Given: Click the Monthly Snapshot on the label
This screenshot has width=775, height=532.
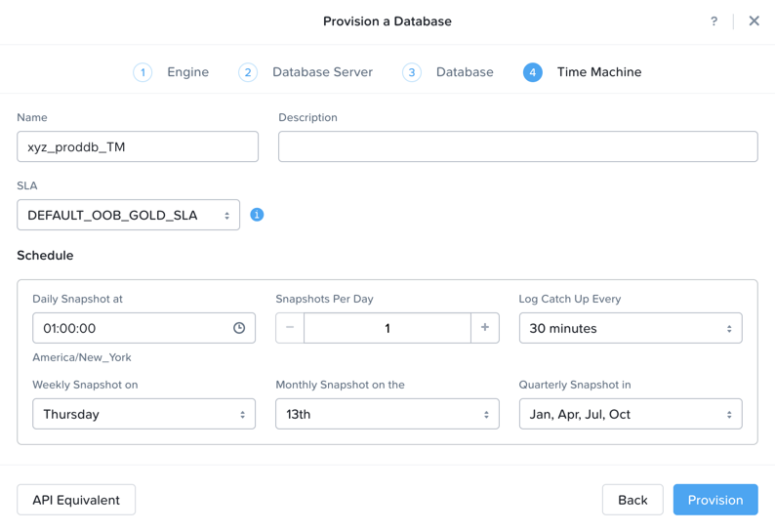Looking at the screenshot, I should [340, 386].
